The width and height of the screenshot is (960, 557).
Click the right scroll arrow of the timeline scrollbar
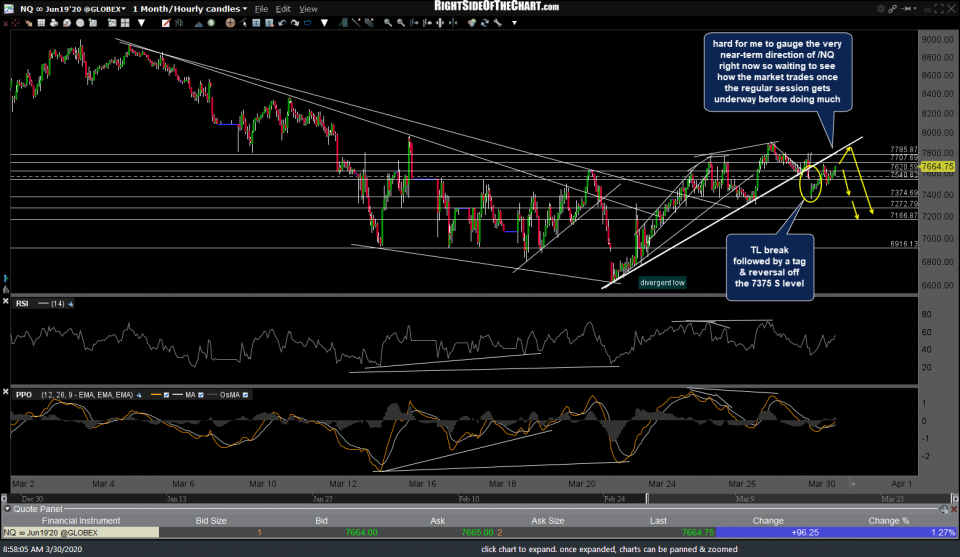pyautogui.click(x=954, y=499)
